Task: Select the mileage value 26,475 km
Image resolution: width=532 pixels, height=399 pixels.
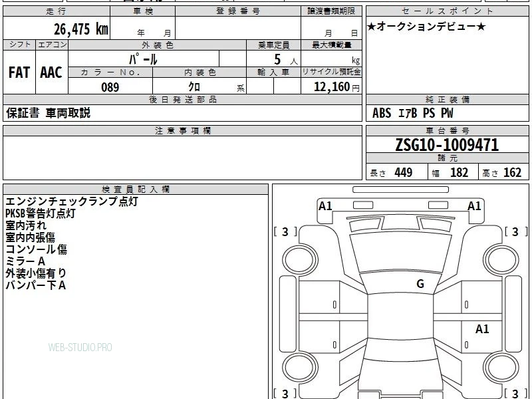Action: tap(80, 29)
